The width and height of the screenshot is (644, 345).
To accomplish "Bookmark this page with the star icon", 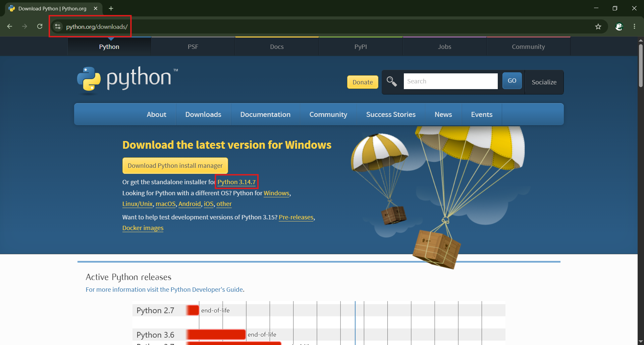I will 598,26.
